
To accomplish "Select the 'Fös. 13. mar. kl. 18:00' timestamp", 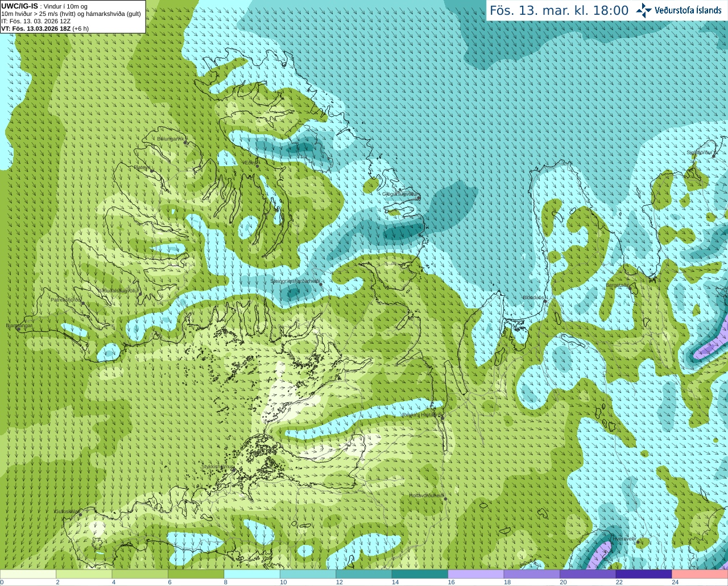I will [559, 11].
